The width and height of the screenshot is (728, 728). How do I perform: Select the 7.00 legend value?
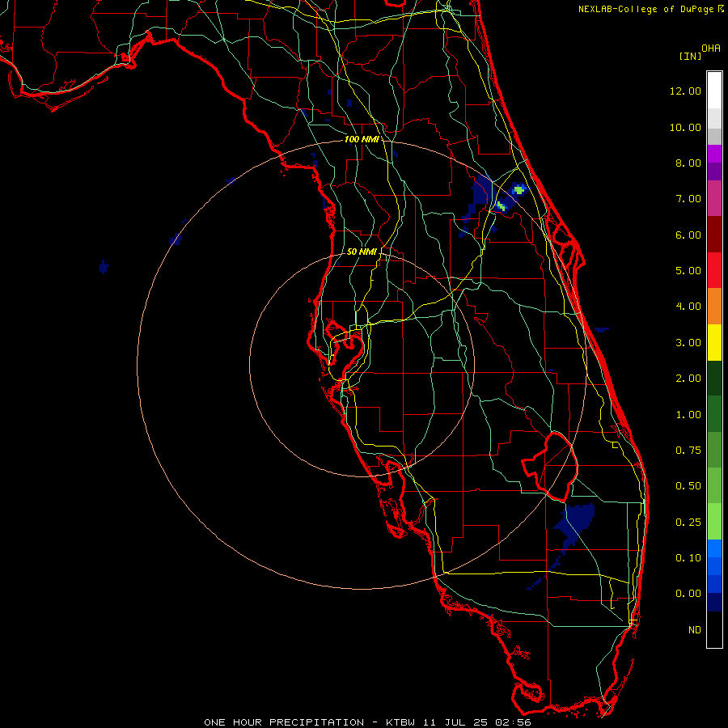[x=688, y=199]
